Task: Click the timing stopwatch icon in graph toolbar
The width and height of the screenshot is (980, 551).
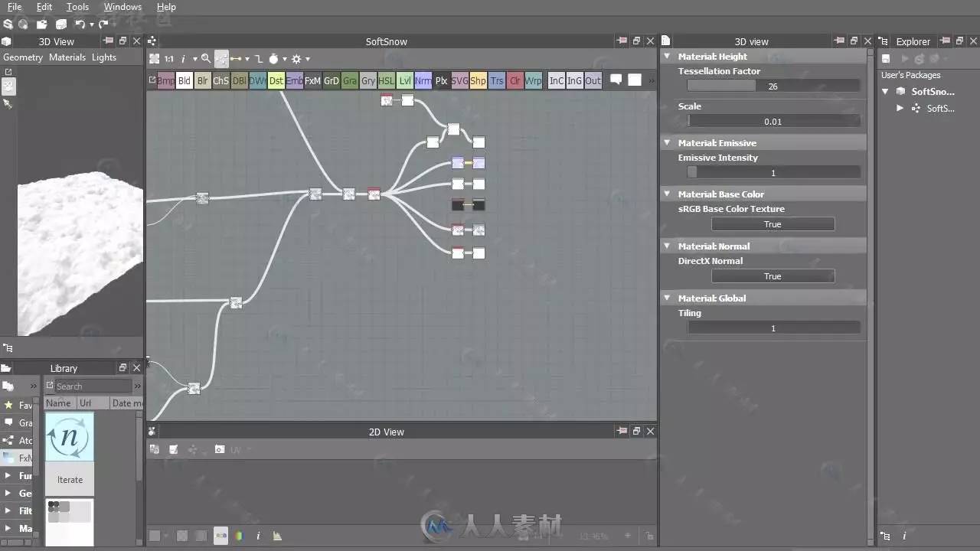Action: 273,59
